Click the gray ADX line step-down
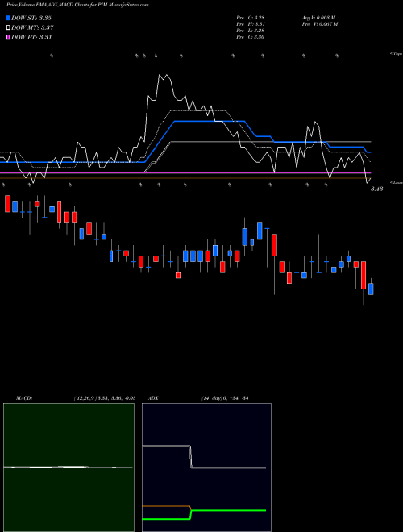403x532 pixels. [191, 457]
